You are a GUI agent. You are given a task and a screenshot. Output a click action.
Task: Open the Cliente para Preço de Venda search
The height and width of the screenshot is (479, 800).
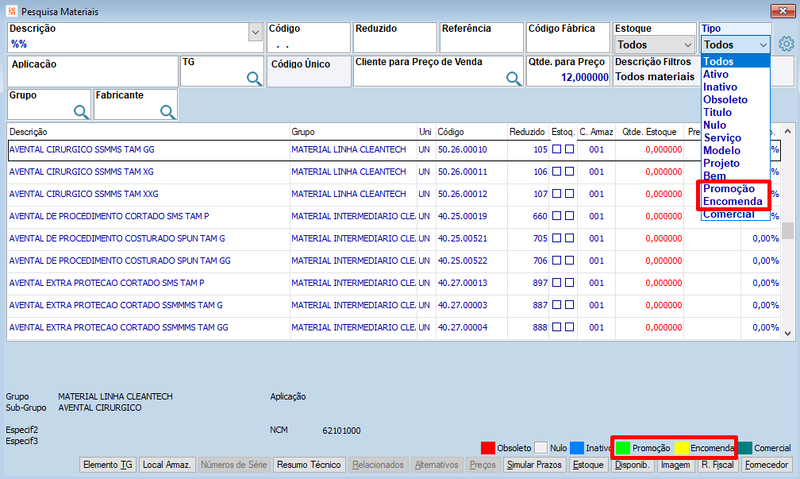point(513,78)
